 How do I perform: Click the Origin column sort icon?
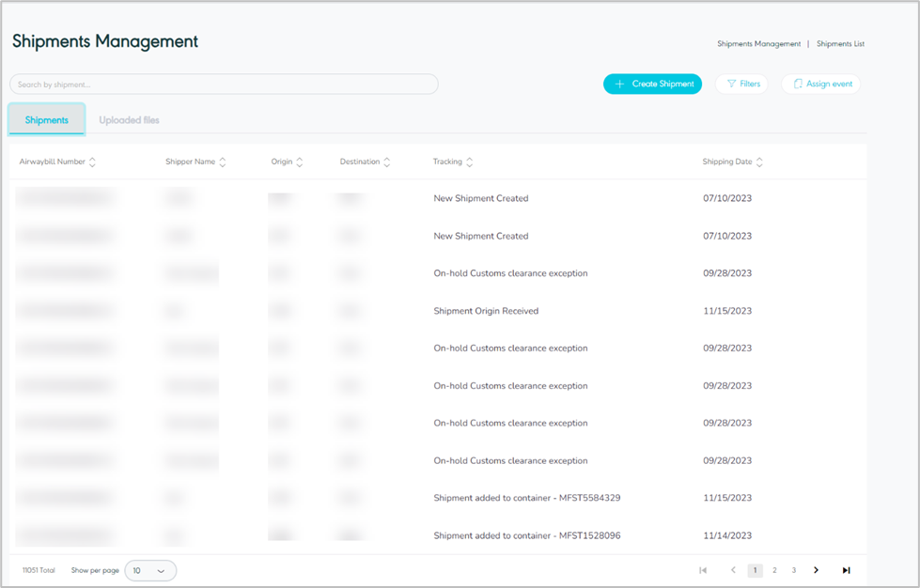click(x=300, y=162)
